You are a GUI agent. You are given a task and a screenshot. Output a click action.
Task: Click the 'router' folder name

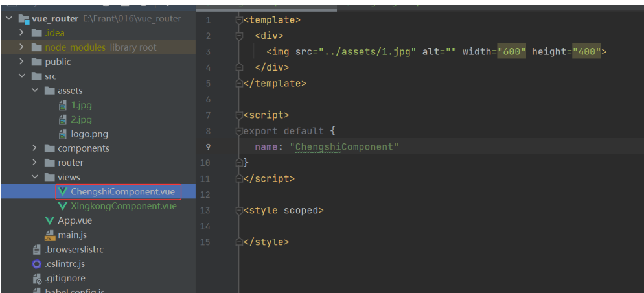pyautogui.click(x=70, y=163)
